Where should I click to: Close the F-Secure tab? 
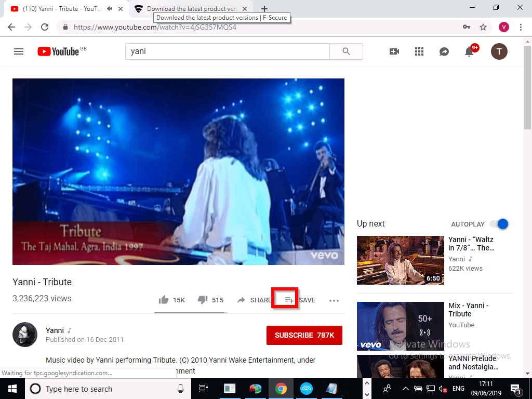pos(245,9)
